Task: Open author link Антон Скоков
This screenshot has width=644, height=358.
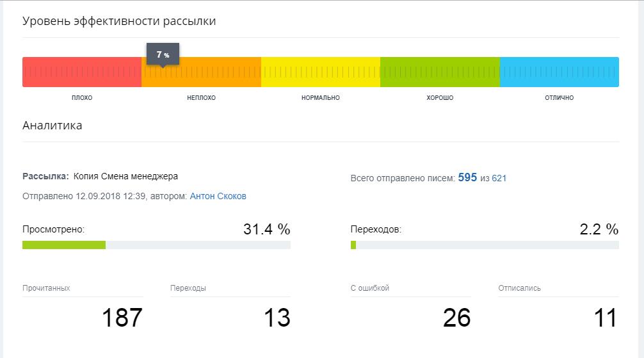Action: (218, 196)
